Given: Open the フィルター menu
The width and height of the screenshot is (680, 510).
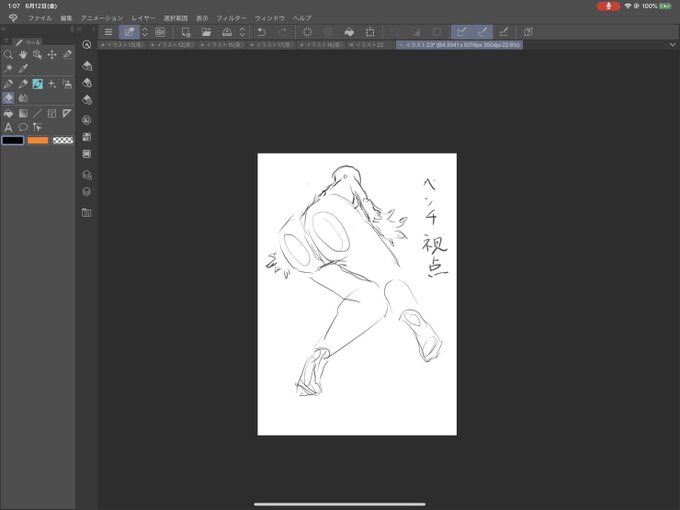Looking at the screenshot, I should tap(232, 18).
